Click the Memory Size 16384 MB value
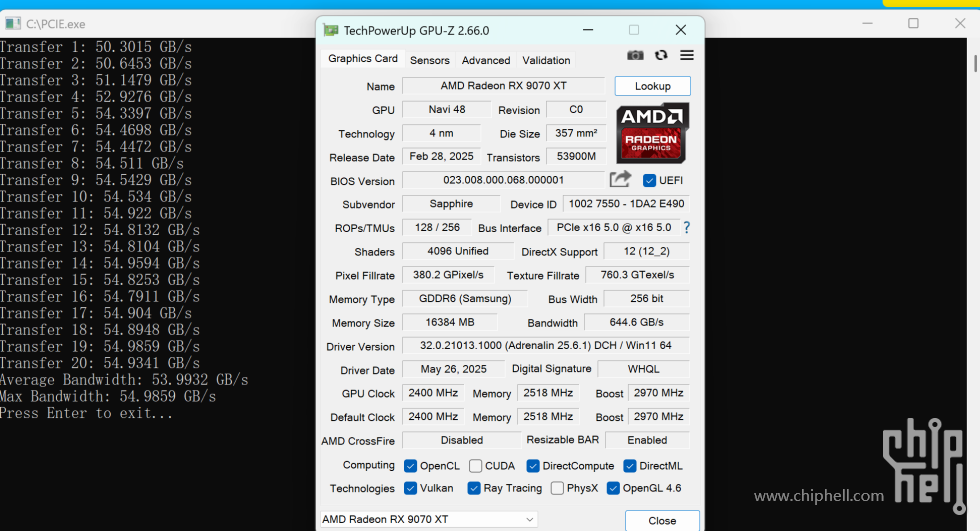This screenshot has width=980, height=531. click(x=450, y=322)
